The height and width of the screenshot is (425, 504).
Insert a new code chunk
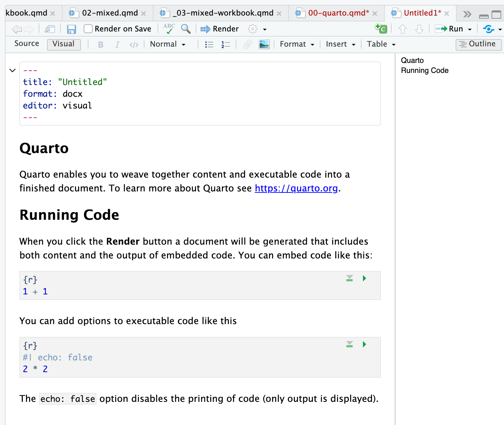tap(381, 29)
